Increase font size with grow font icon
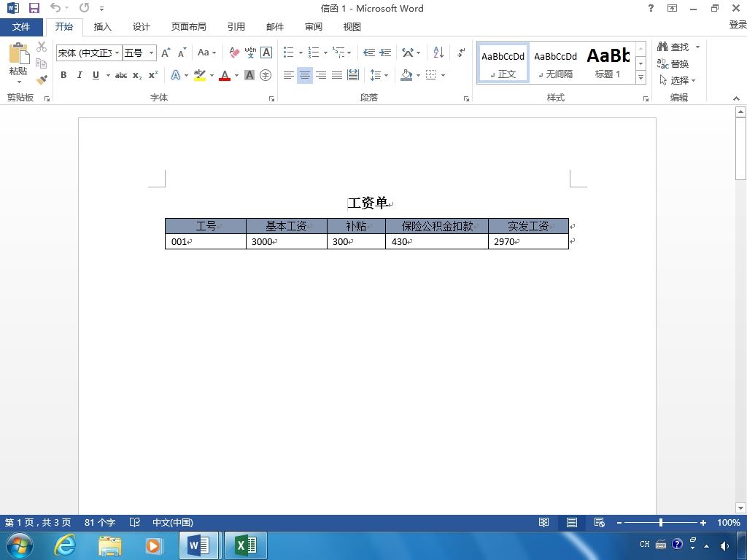 coord(166,52)
